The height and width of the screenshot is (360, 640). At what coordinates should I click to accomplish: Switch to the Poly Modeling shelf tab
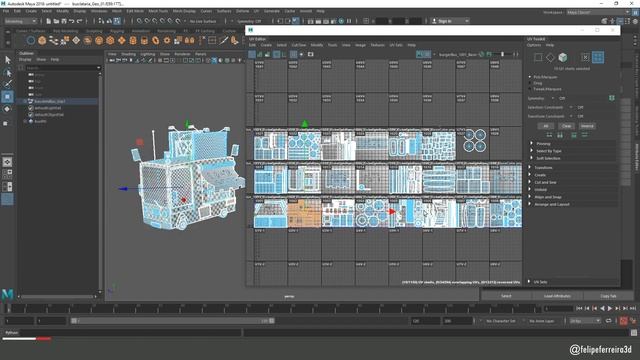pyautogui.click(x=65, y=31)
